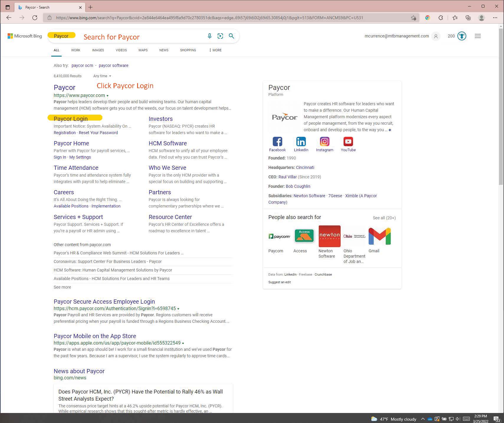Image resolution: width=504 pixels, height=423 pixels.
Task: Select the Gmail icon under People also search for
Action: coord(380,236)
